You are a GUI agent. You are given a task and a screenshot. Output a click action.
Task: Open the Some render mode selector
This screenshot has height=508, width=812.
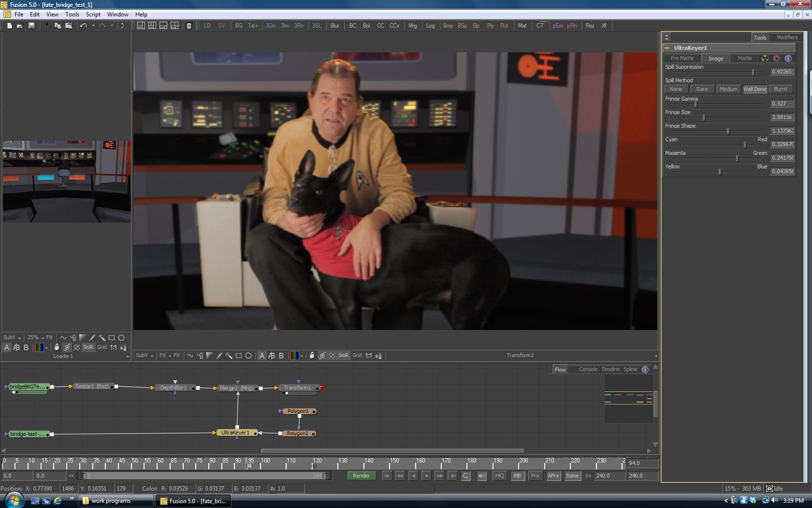tap(572, 476)
